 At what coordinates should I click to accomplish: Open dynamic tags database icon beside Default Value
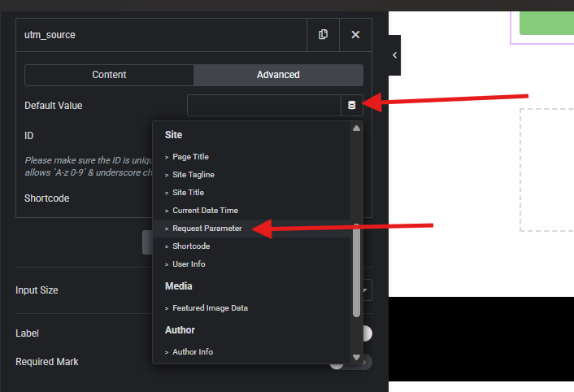tap(352, 106)
